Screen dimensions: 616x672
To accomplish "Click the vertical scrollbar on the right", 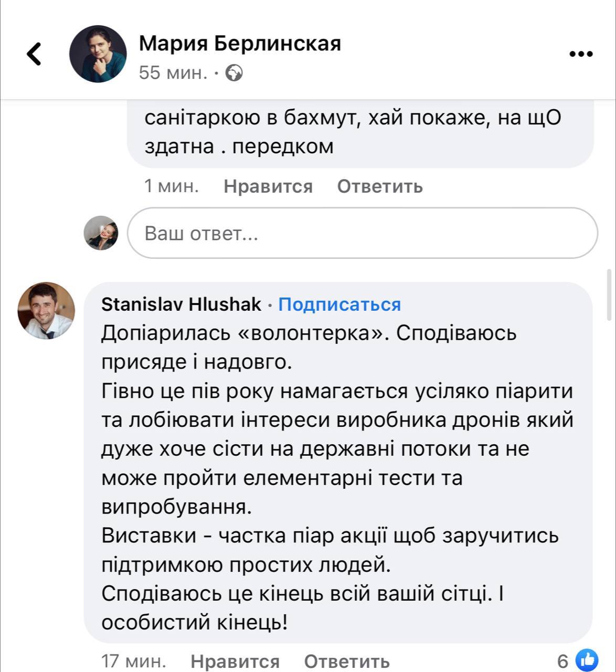I will click(x=609, y=294).
